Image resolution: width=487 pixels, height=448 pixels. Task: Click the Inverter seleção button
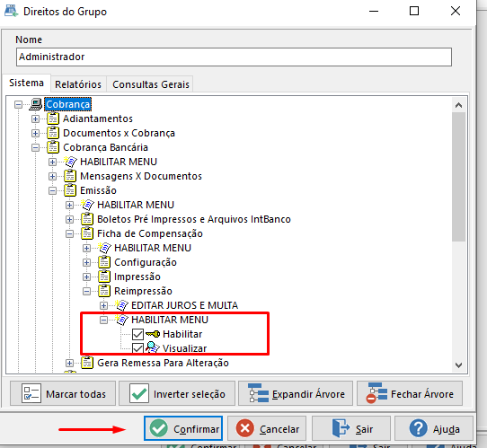pos(177,393)
